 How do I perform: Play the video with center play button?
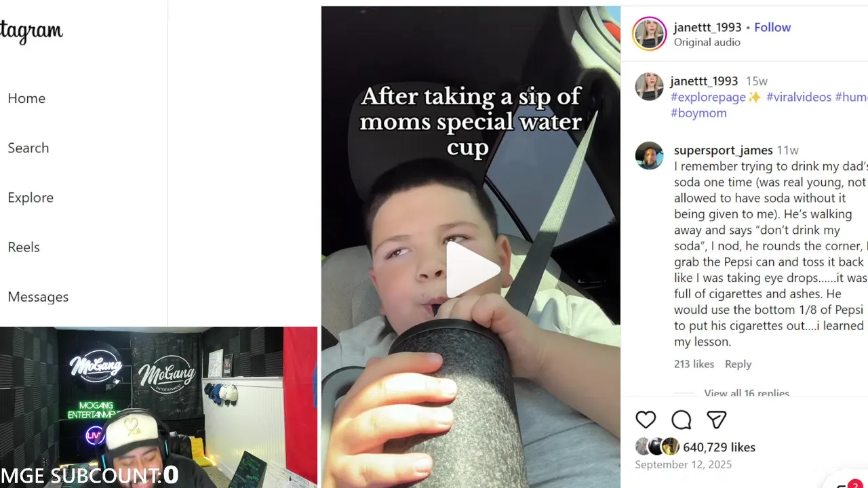click(472, 269)
